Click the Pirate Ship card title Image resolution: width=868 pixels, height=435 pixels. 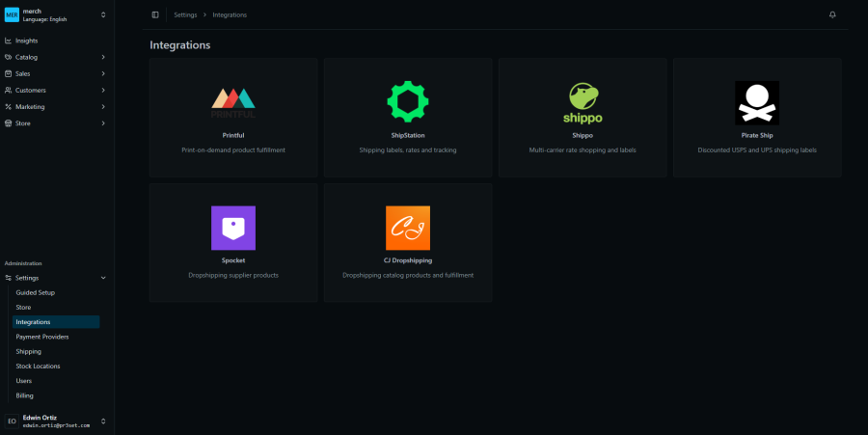(x=757, y=136)
